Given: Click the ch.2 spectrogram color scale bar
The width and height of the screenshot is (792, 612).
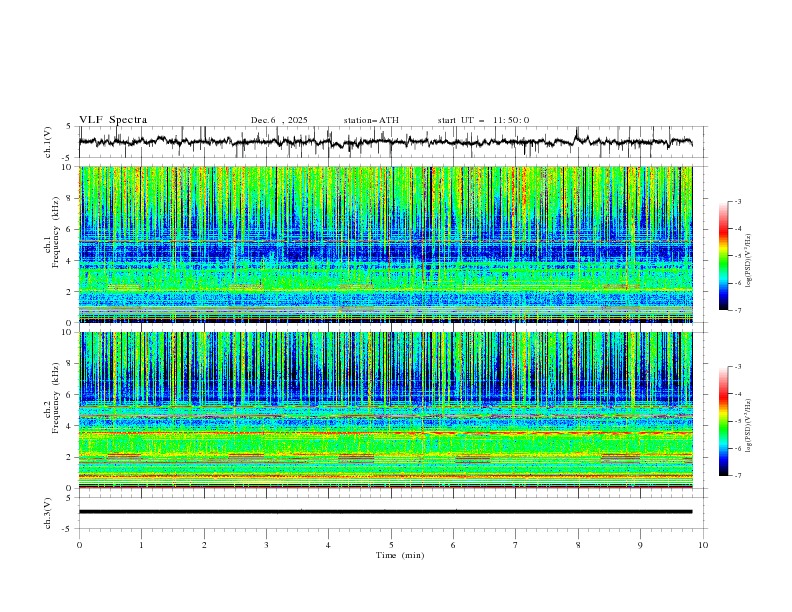Looking at the screenshot, I should (x=724, y=421).
